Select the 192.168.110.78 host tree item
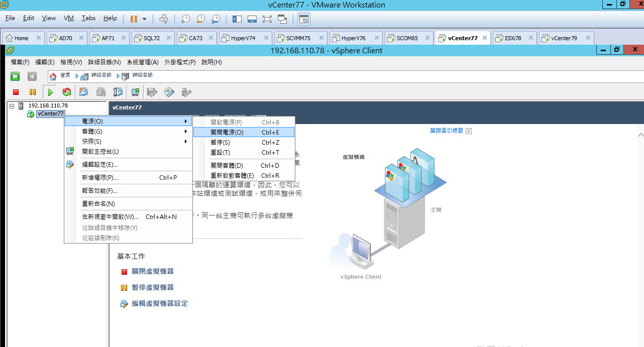The image size is (644, 347). pyautogui.click(x=48, y=106)
